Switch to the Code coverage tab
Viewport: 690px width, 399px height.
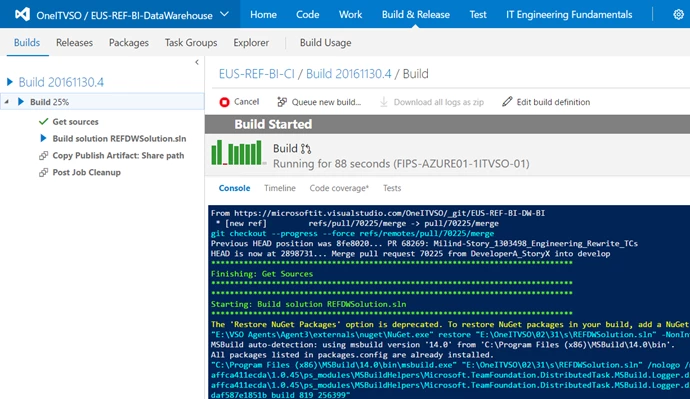339,188
